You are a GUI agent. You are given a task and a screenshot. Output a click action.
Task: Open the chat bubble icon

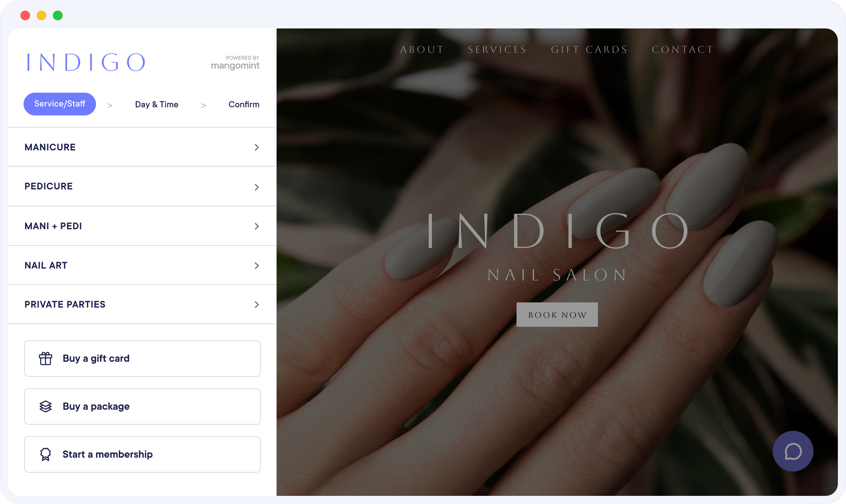(x=793, y=451)
